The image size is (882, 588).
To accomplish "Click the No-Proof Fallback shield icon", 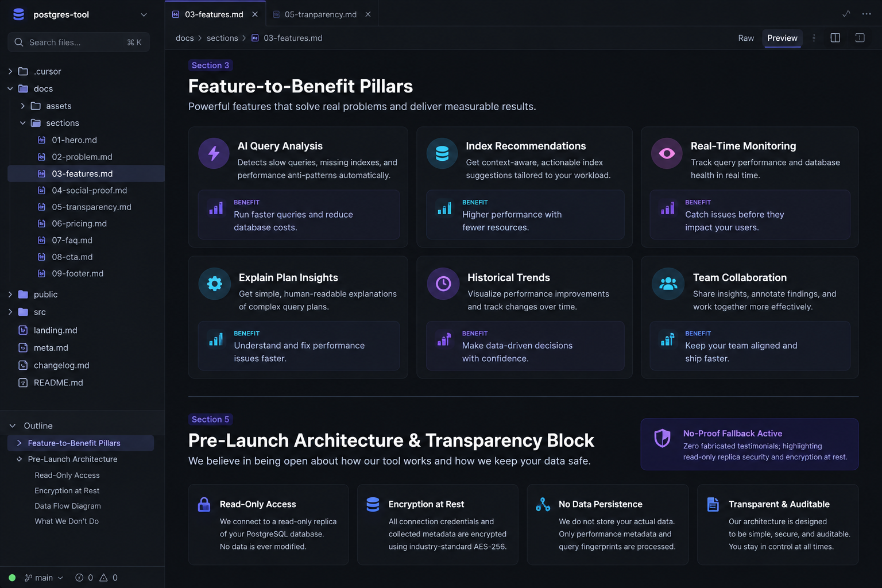I will 662,438.
